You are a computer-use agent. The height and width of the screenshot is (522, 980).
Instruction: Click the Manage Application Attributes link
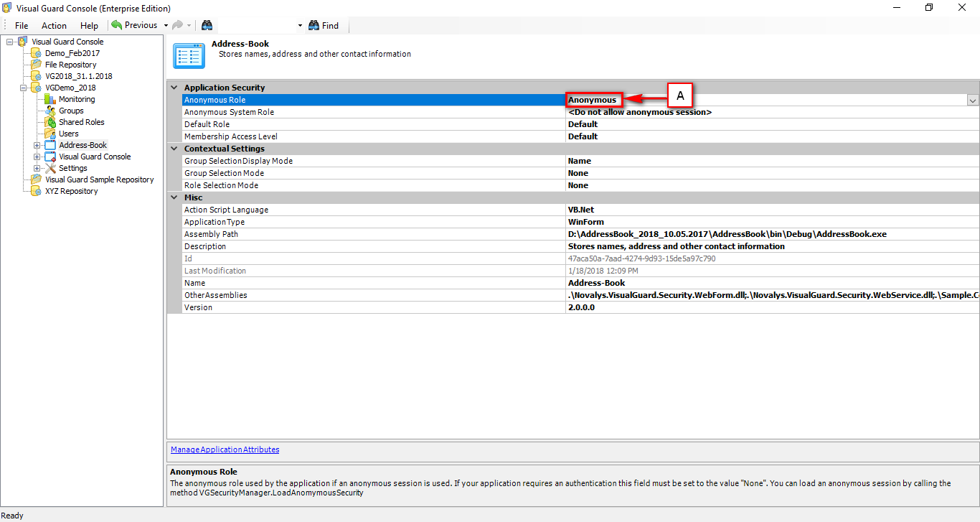225,449
